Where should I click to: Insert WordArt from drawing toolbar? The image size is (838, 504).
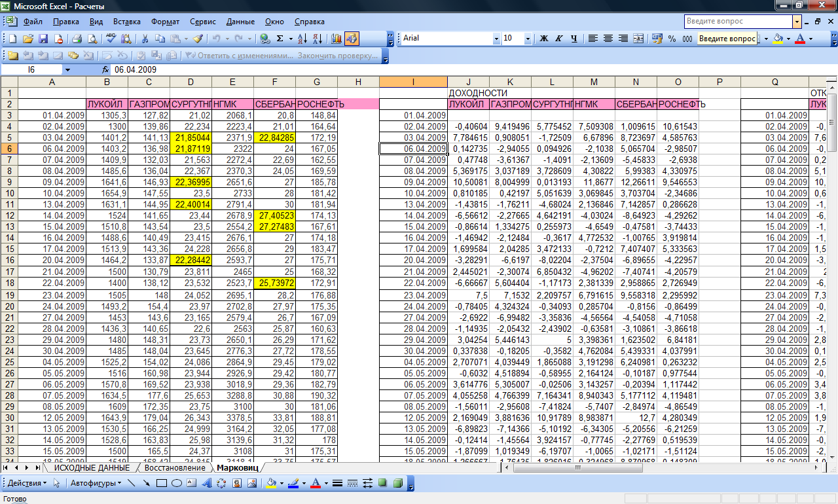[207, 483]
